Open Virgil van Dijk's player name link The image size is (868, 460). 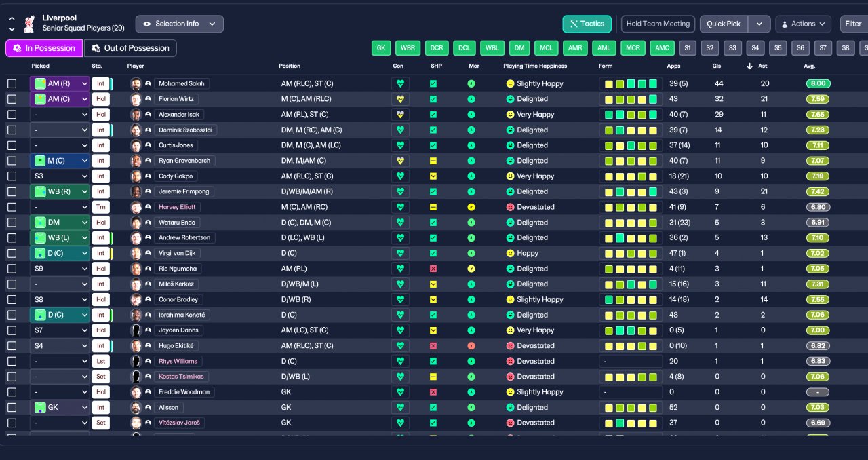click(176, 253)
